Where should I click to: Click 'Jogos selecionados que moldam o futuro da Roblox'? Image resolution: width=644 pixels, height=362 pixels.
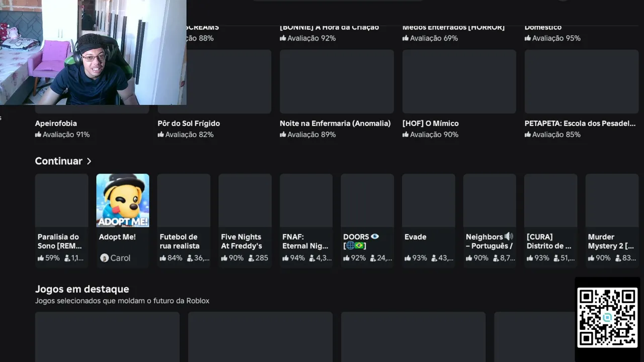point(122,301)
